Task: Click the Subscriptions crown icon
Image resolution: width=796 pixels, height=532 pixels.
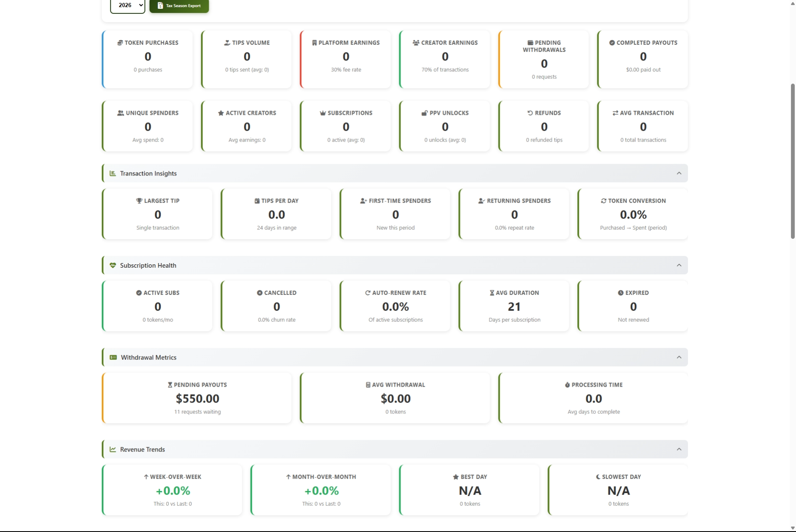Action: pos(323,113)
